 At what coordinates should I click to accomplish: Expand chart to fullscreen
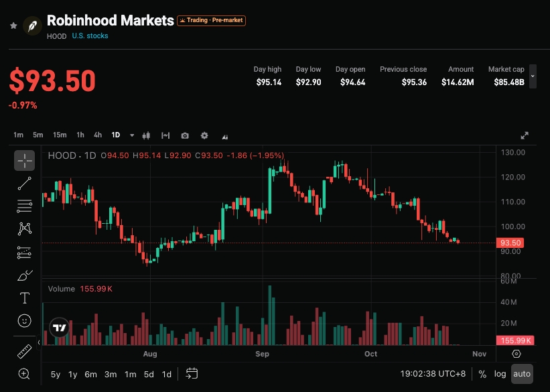click(525, 135)
